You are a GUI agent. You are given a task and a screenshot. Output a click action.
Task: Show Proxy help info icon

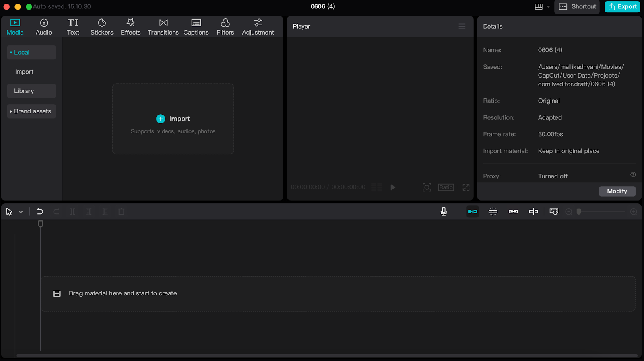click(x=633, y=175)
